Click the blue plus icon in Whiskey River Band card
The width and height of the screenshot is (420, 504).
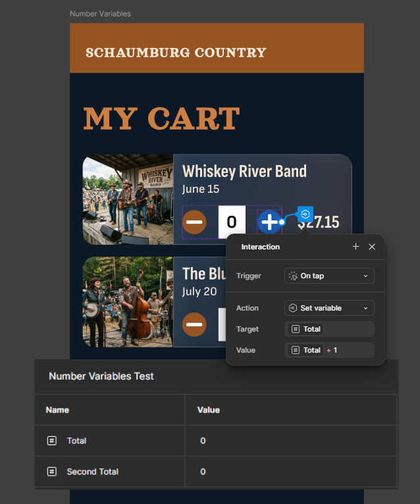[x=269, y=222]
